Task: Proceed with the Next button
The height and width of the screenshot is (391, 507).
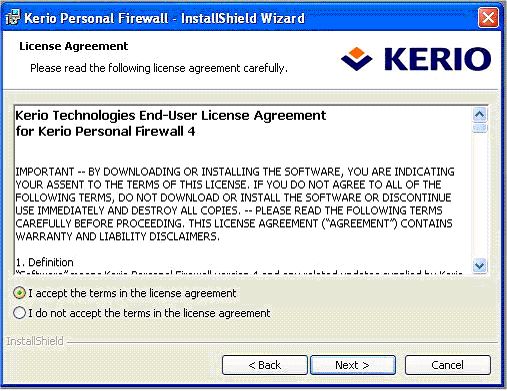Action: 353,365
